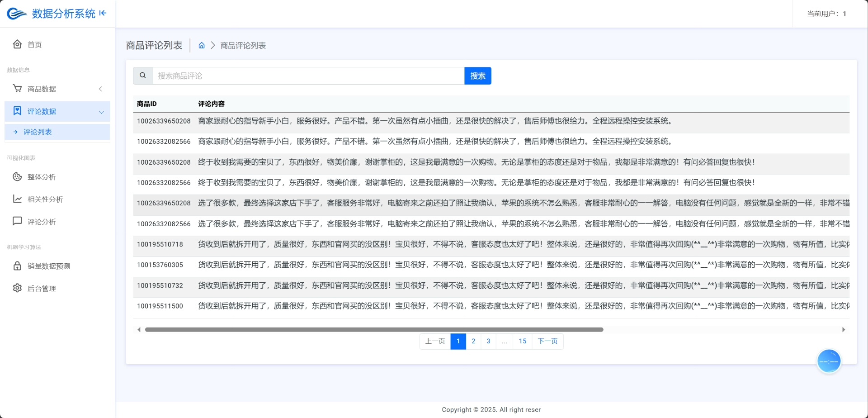Click product ID 100195510718

coord(160,244)
